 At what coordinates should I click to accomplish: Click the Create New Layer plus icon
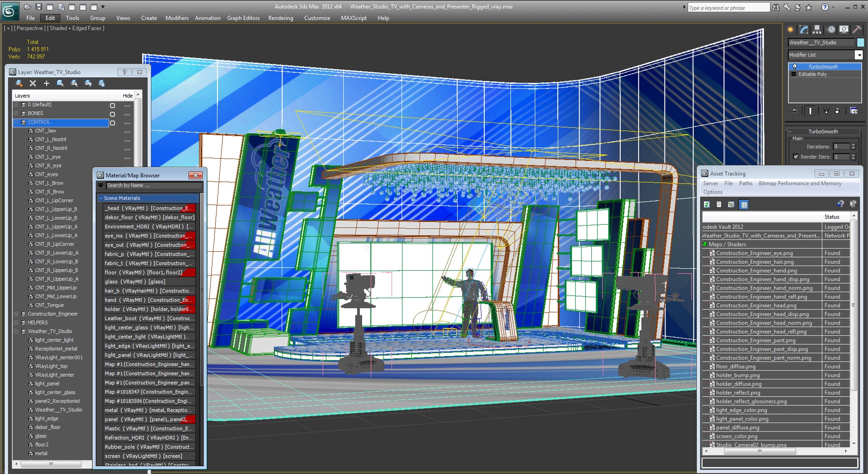(47, 84)
